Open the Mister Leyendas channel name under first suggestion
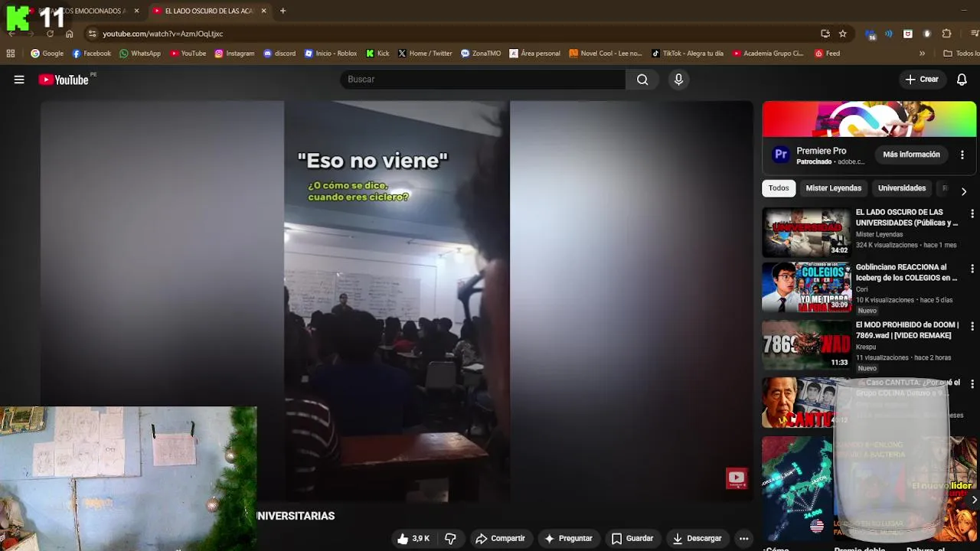This screenshot has width=980, height=551. tap(879, 234)
